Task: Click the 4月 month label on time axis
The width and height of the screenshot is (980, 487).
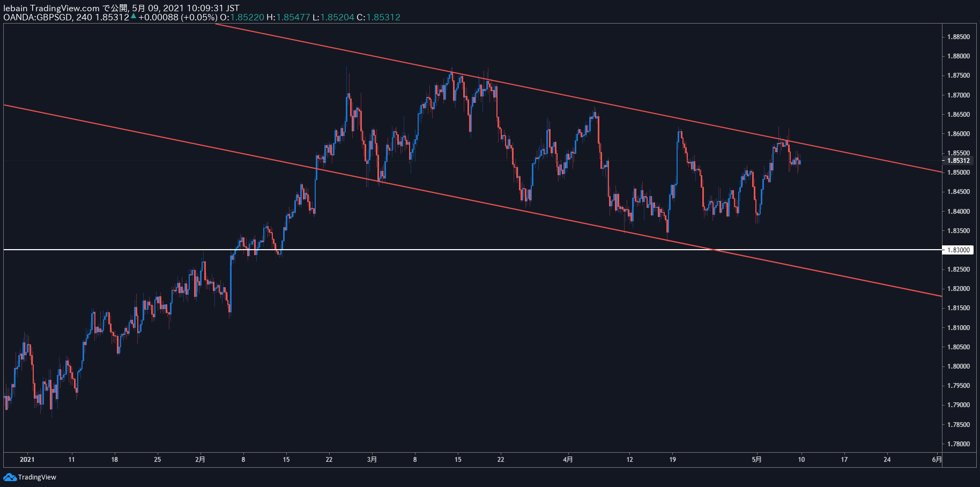Action: point(568,460)
